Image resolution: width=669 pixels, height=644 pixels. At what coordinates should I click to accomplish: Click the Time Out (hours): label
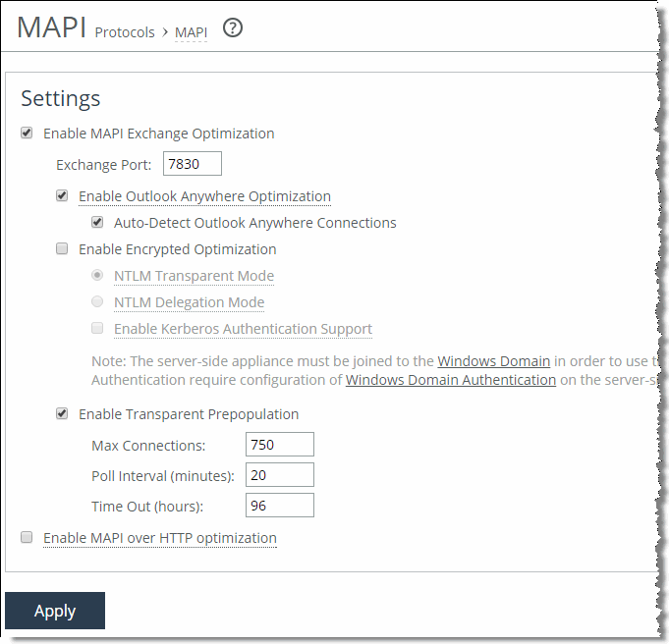coord(147,507)
